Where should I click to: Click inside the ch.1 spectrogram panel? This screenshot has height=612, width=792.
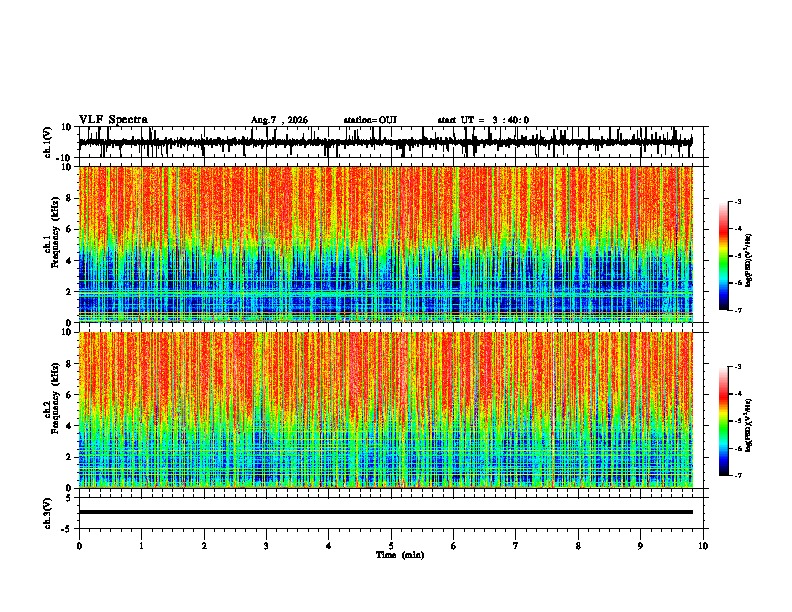tap(386, 244)
